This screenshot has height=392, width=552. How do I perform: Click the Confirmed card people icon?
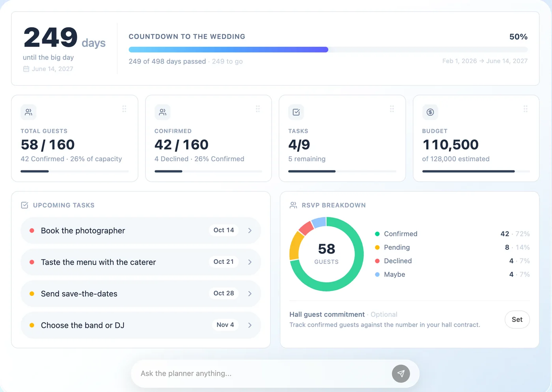tap(162, 112)
